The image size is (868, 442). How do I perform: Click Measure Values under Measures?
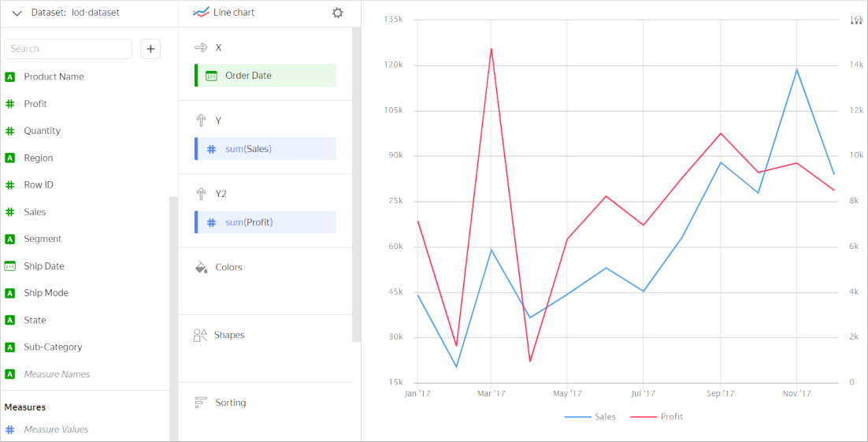[56, 429]
